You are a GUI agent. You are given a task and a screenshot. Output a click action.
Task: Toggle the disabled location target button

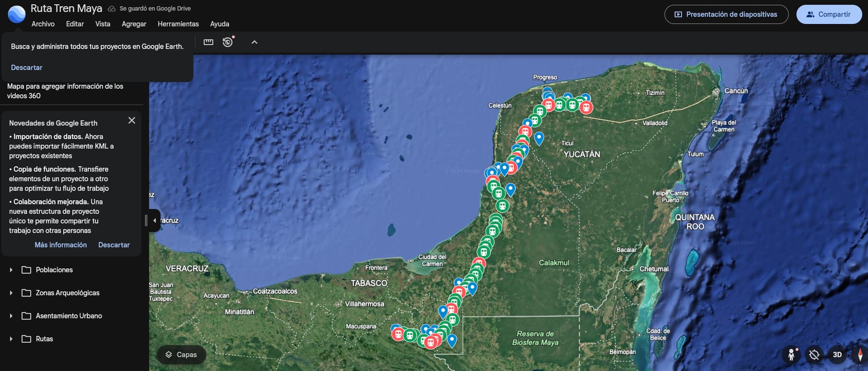[x=814, y=355]
